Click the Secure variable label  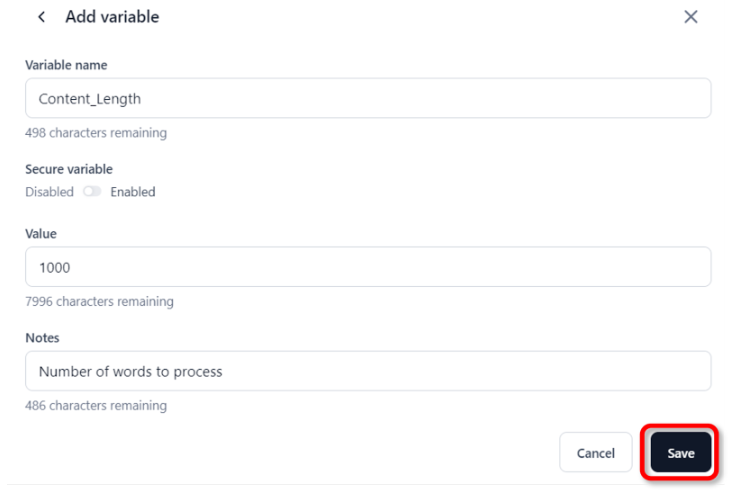[68, 169]
